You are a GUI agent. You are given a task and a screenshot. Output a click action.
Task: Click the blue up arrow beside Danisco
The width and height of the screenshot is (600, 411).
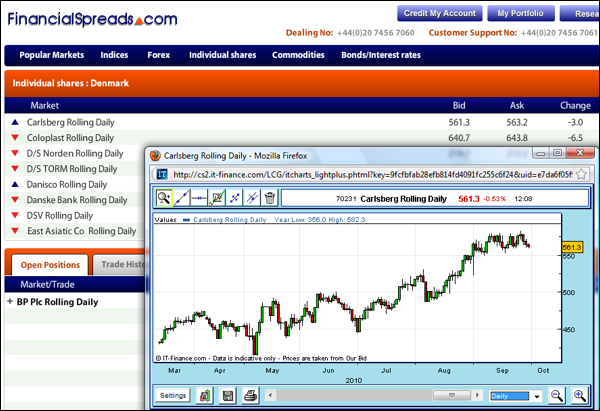pyautogui.click(x=15, y=184)
